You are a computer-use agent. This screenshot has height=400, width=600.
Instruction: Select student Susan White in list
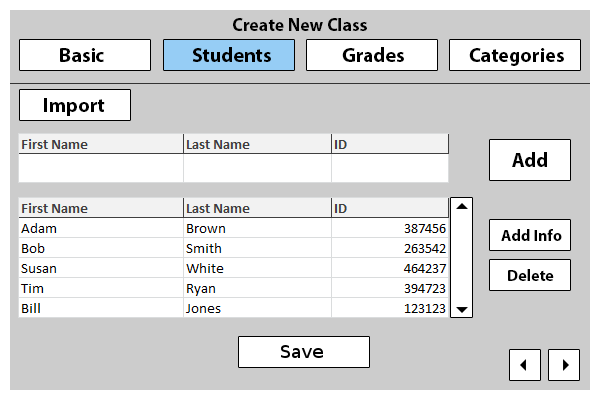pos(100,268)
